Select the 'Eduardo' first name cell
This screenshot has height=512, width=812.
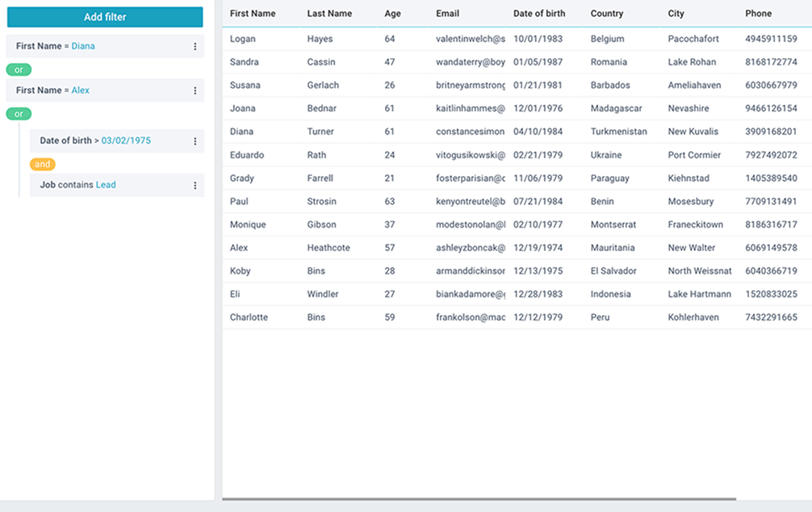coord(246,155)
